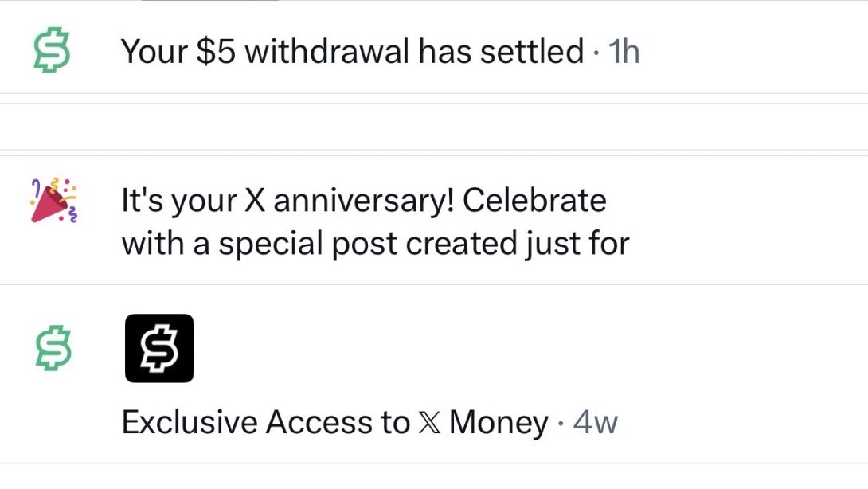Viewport: 868px width, 489px height.
Task: Click the 1h timestamp
Action: click(624, 52)
